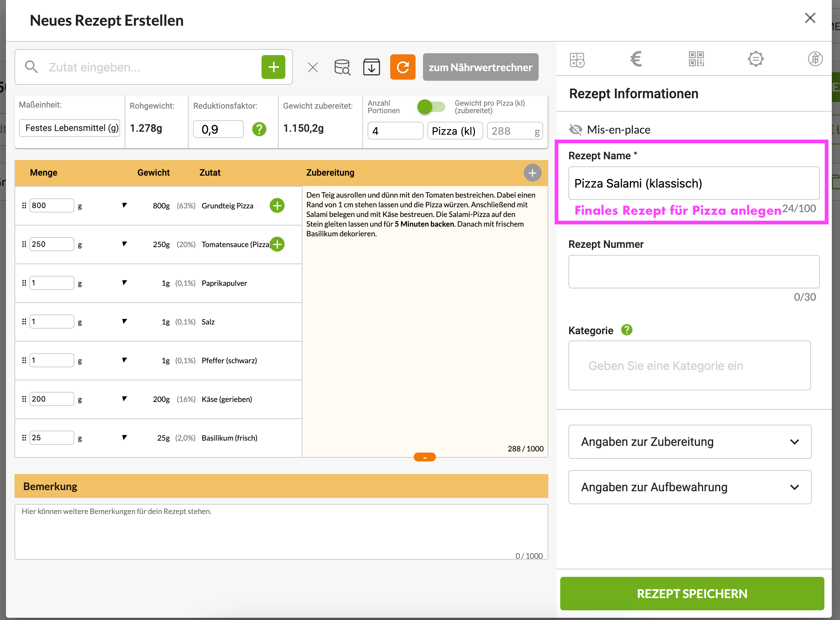Open the ingredient database search icon
Screen dimensions: 840x620
coord(342,67)
